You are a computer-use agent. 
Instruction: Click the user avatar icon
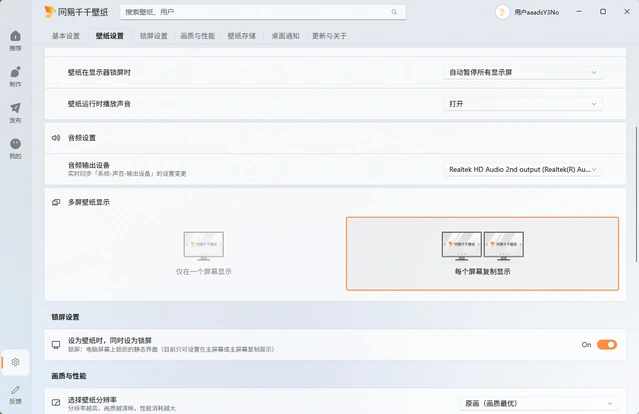click(502, 12)
